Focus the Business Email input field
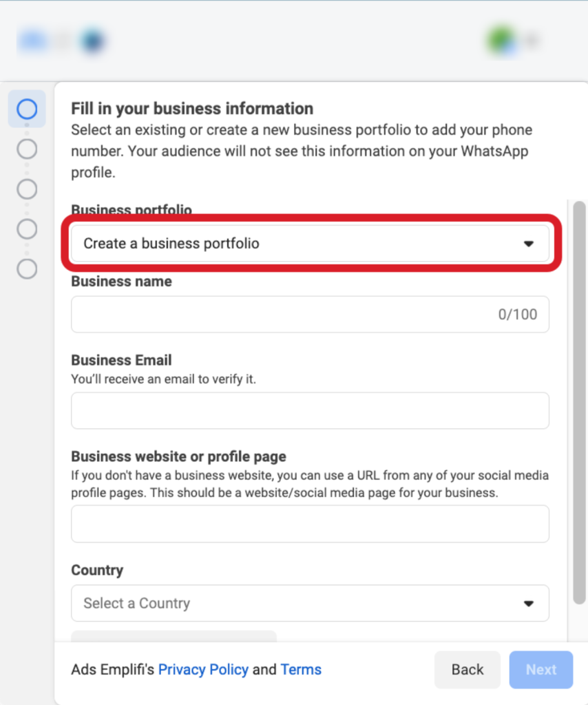This screenshot has width=588, height=705. (311, 410)
